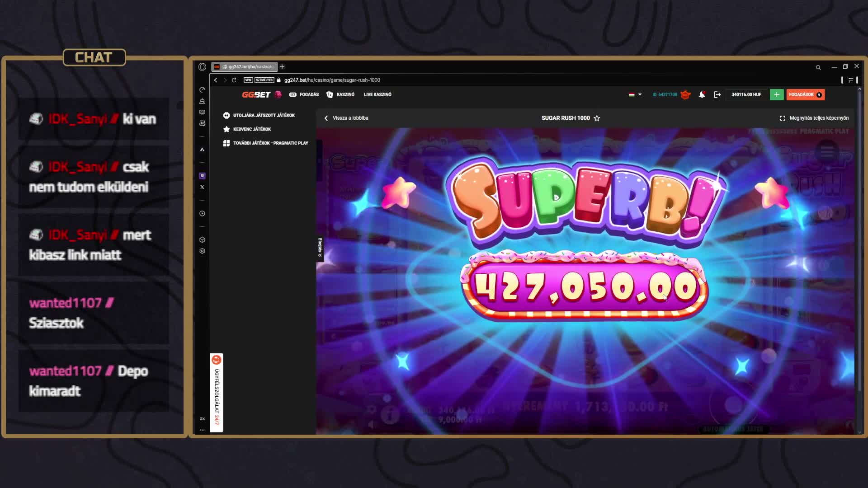Click the fullscreen brackets icon

(783, 118)
